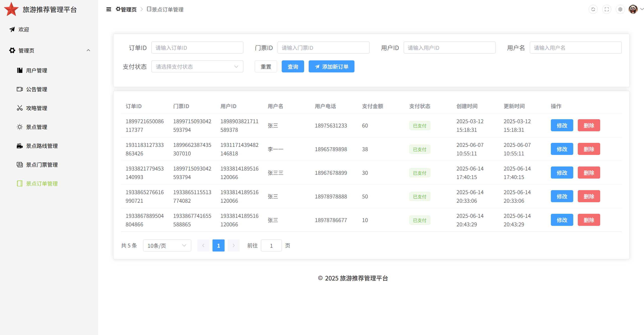
Task: Click the refresh icon in top bar
Action: [x=593, y=9]
